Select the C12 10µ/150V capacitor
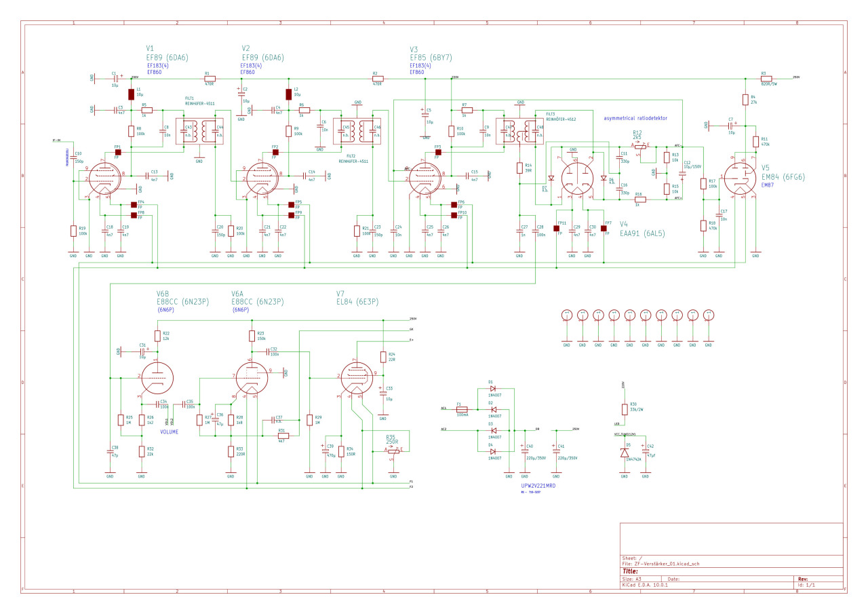 [682, 174]
